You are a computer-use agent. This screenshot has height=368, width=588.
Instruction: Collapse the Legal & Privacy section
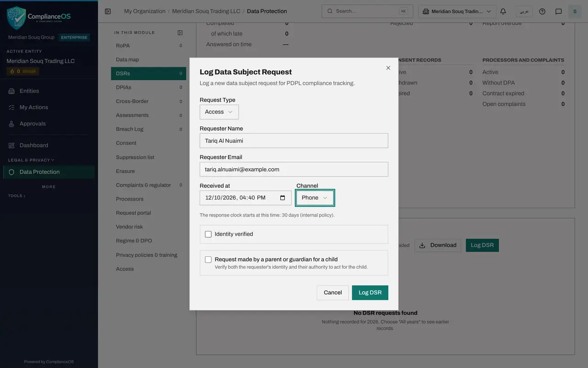pyautogui.click(x=31, y=160)
